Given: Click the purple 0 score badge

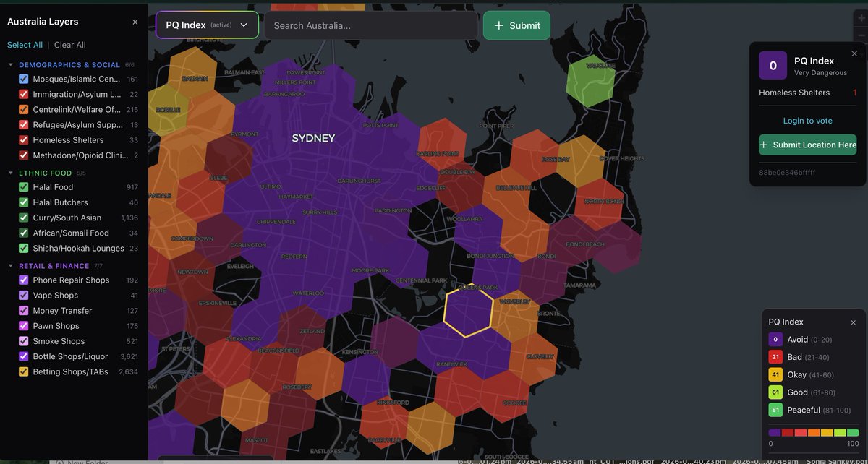Looking at the screenshot, I should coord(773,66).
